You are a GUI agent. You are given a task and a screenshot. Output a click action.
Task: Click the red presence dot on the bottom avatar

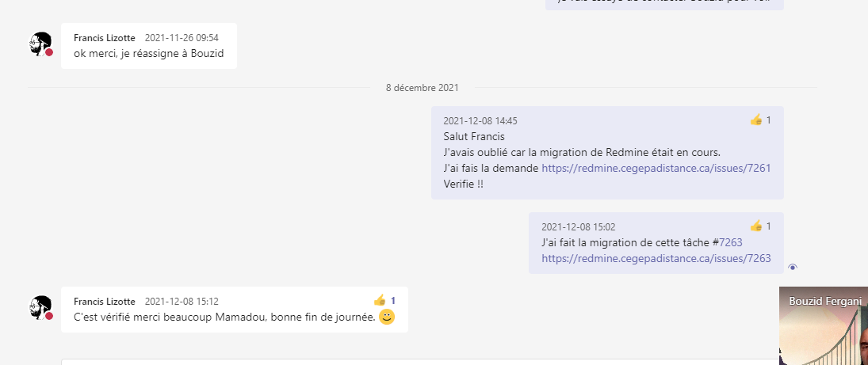tap(49, 316)
